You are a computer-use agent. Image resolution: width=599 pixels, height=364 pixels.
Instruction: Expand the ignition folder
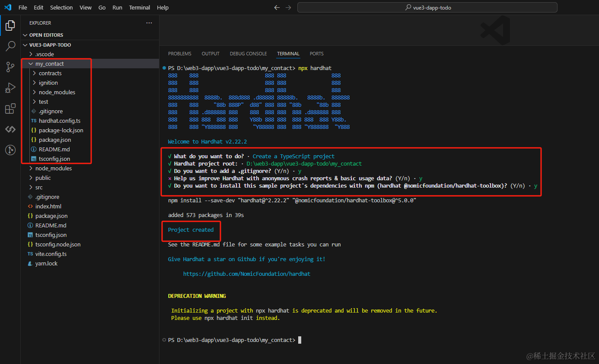point(90,83)
